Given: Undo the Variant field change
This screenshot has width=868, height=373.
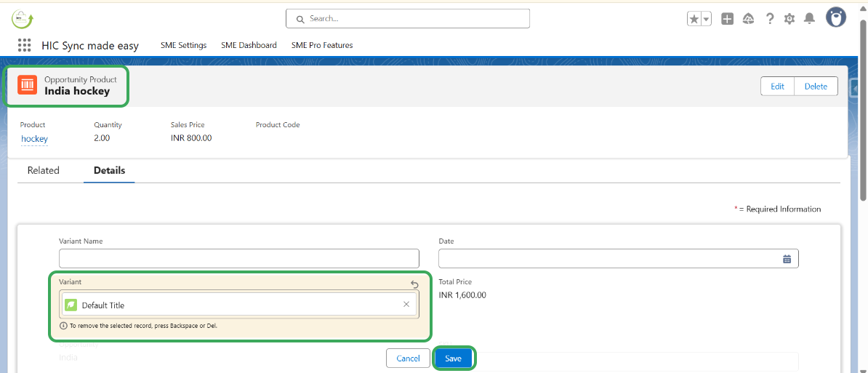Looking at the screenshot, I should click(414, 284).
